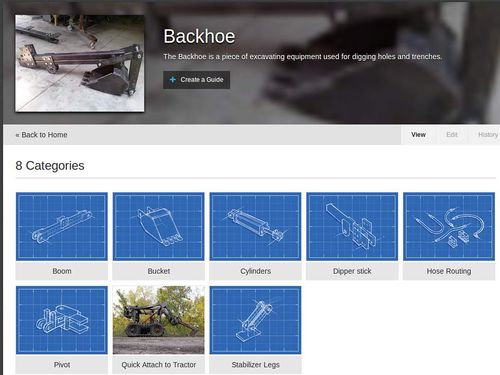Click the 8 Categories heading
The image size is (500, 375).
click(50, 166)
